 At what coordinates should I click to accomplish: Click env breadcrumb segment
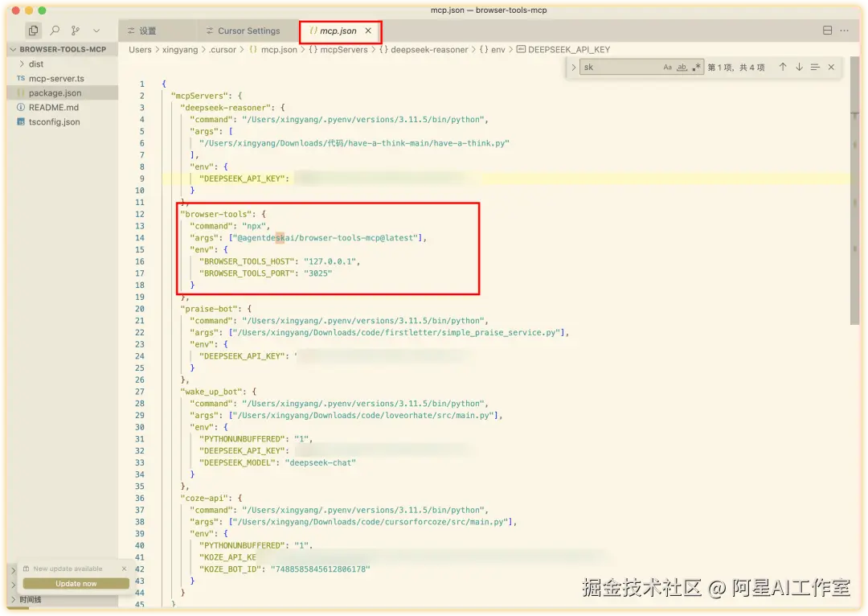click(x=492, y=50)
